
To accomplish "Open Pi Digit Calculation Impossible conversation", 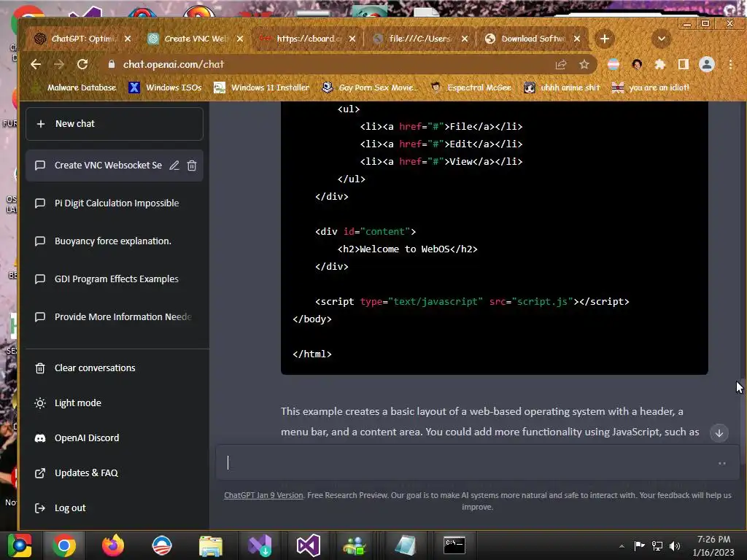I will click(115, 203).
